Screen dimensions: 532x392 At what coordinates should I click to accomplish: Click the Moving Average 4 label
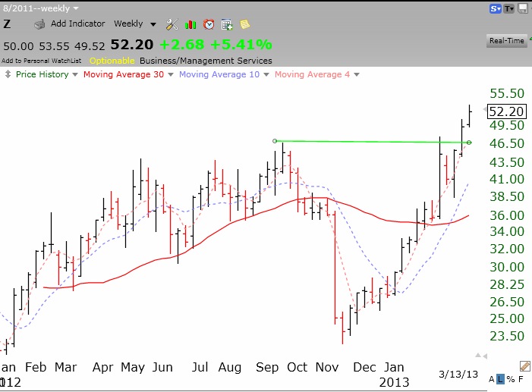(312, 74)
